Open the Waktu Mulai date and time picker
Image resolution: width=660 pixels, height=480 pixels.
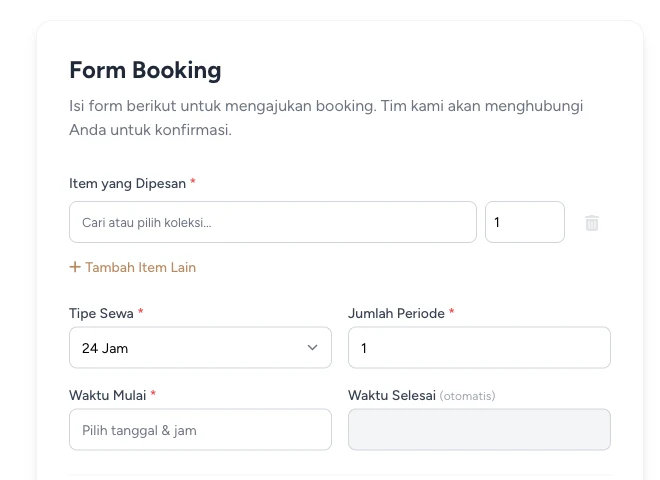click(x=200, y=429)
